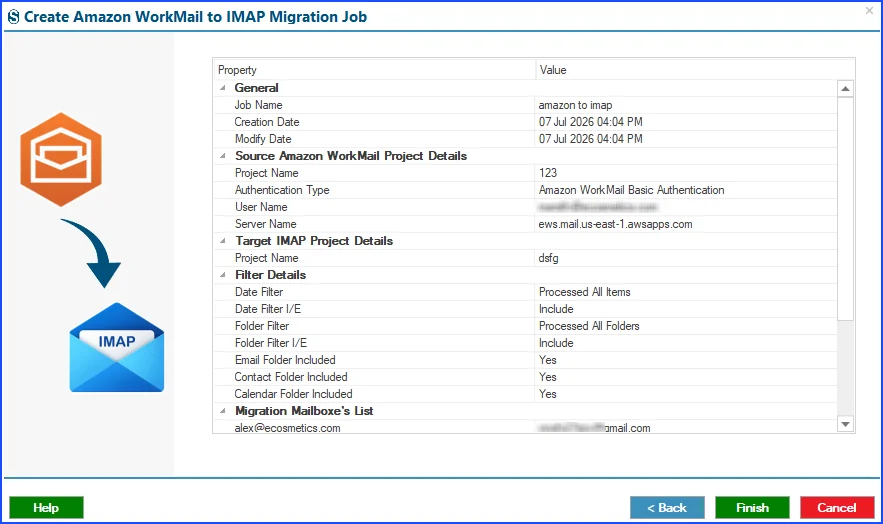Select the Folder Filter row

(525, 326)
